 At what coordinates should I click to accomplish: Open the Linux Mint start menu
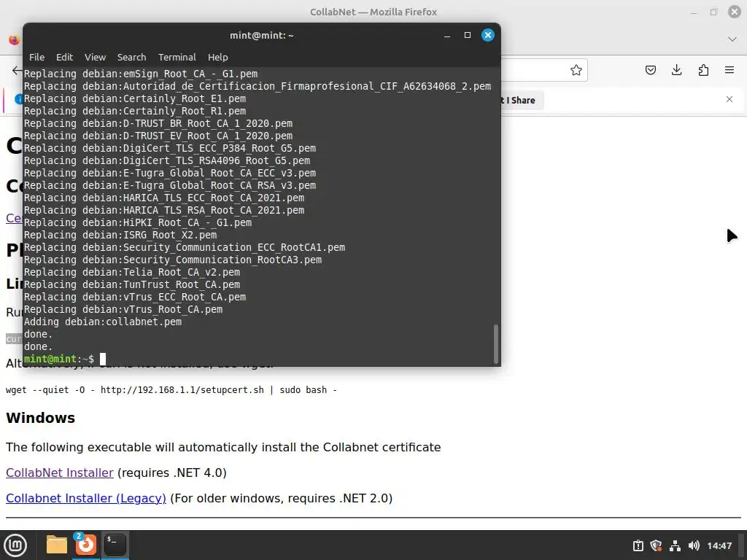point(15,545)
